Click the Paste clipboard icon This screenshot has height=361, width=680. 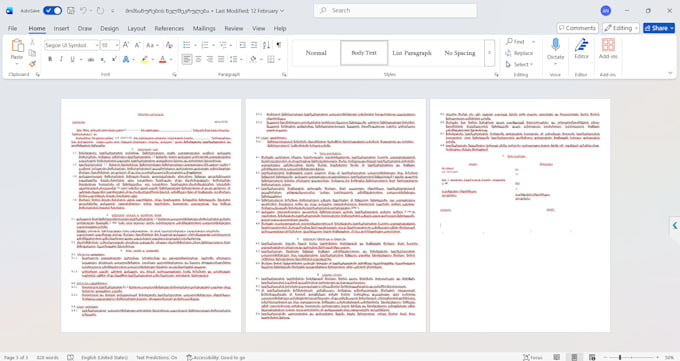click(x=17, y=45)
